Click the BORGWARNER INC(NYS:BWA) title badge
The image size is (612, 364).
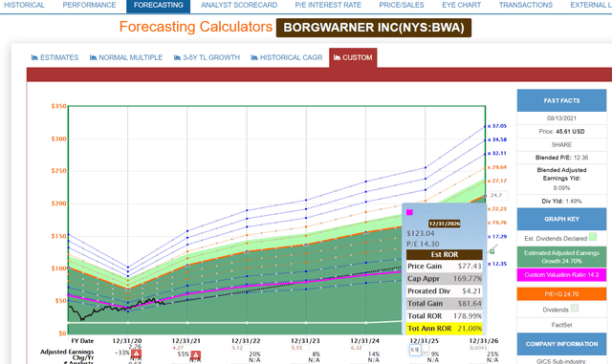374,28
